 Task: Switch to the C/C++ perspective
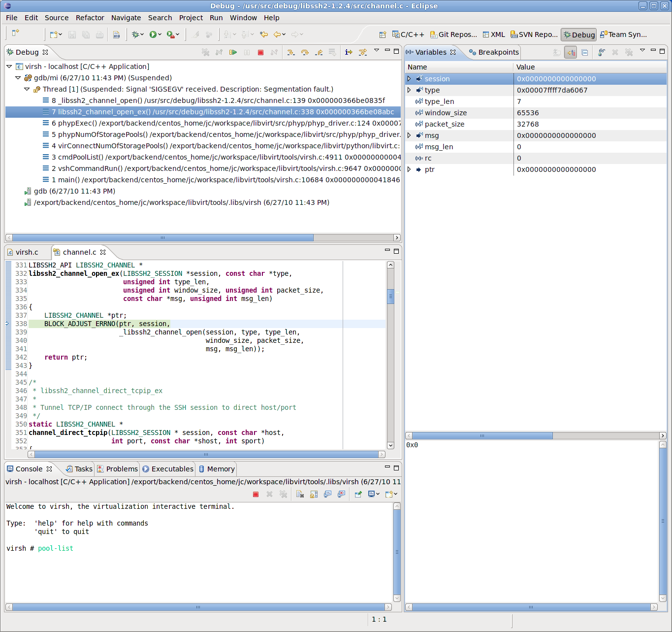(x=408, y=34)
